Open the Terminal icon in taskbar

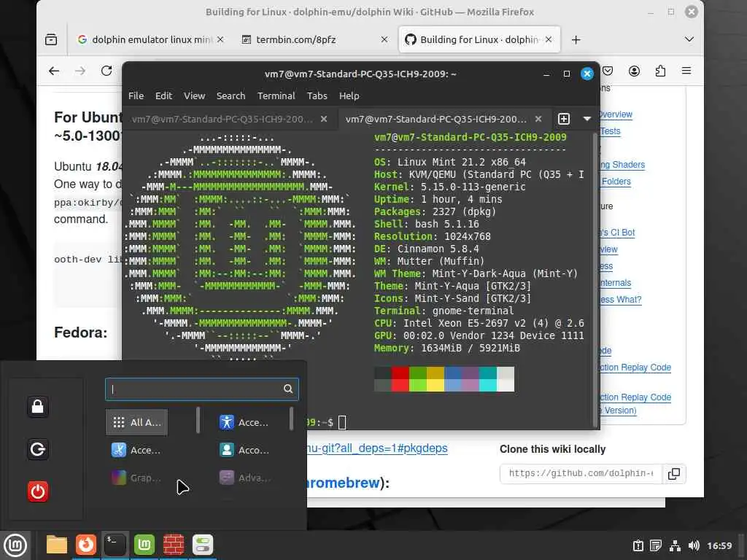[x=115, y=545]
